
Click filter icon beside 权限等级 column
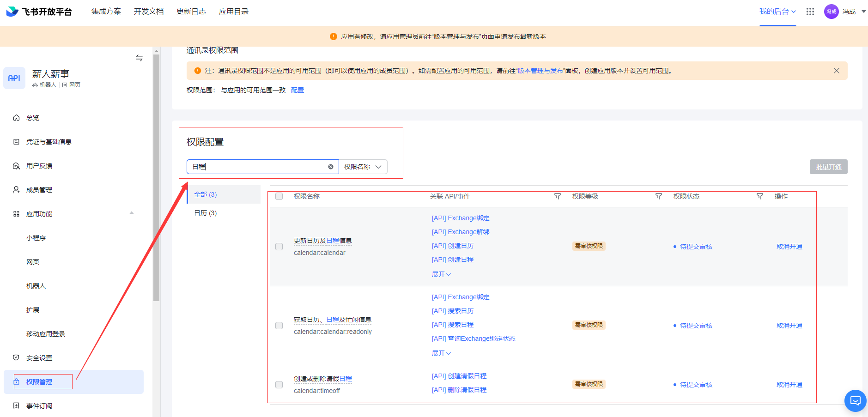point(659,196)
